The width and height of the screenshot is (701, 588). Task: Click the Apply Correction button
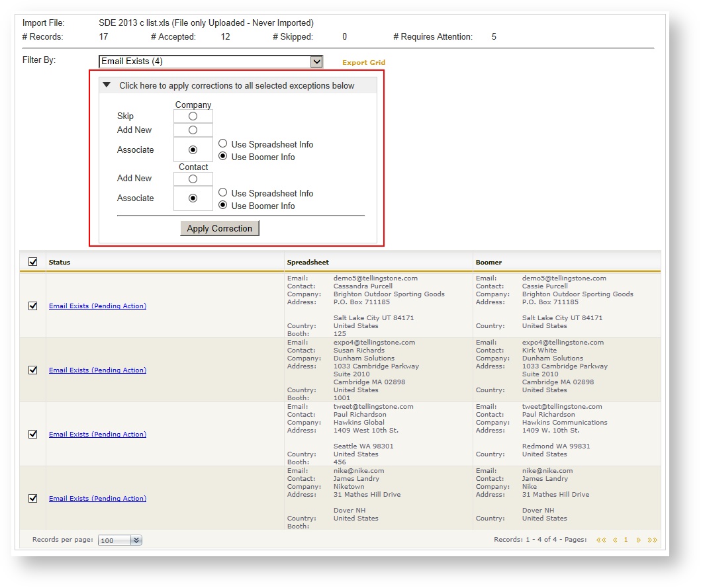pyautogui.click(x=220, y=228)
